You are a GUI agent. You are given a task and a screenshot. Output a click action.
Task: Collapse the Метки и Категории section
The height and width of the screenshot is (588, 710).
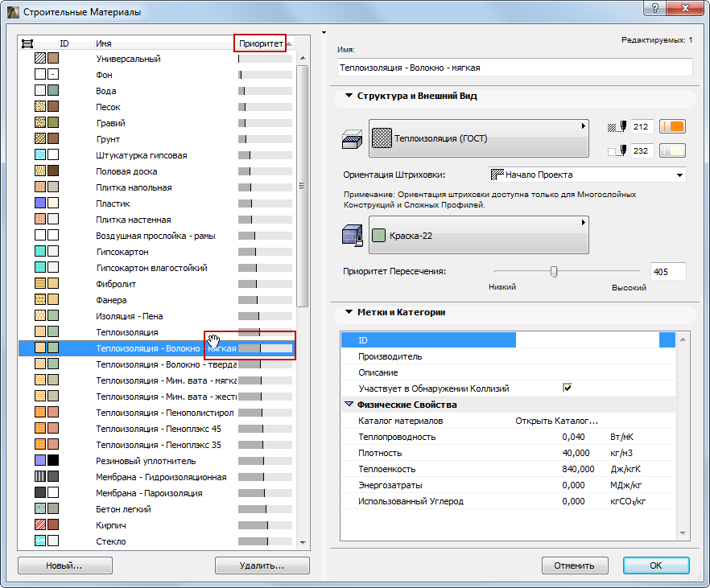(x=349, y=311)
